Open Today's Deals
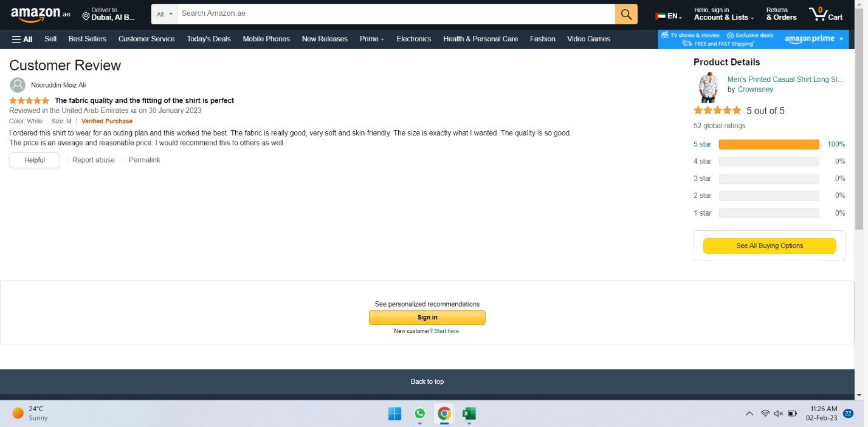 click(209, 39)
